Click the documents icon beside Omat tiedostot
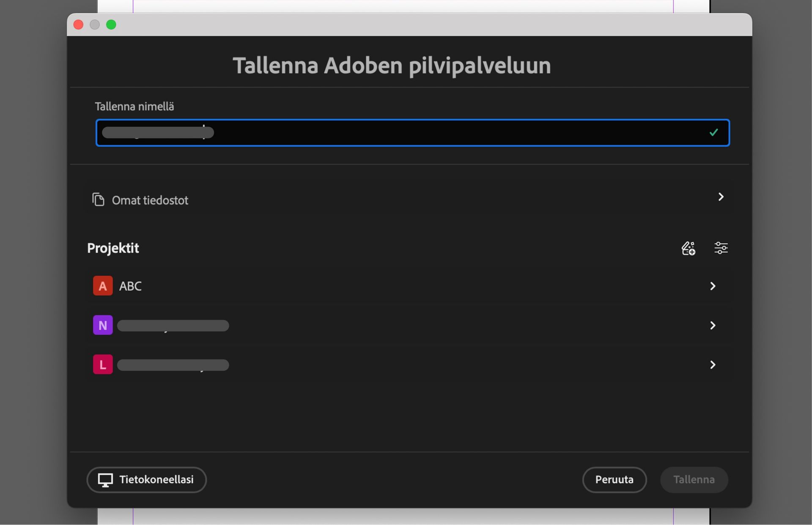 tap(98, 200)
